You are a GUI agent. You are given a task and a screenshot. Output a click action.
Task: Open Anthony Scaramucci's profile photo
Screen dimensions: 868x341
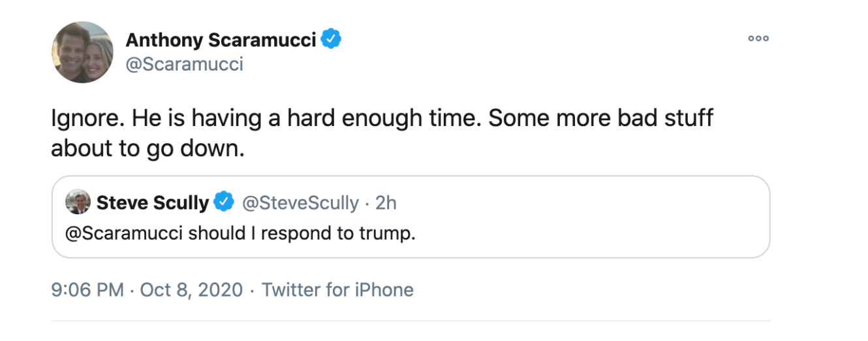(x=83, y=52)
